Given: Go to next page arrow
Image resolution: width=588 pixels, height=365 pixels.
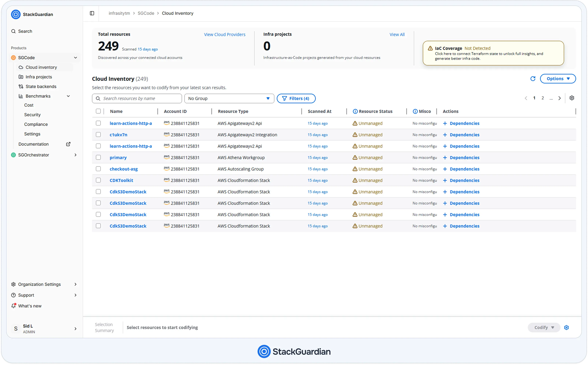Looking at the screenshot, I should pos(559,98).
